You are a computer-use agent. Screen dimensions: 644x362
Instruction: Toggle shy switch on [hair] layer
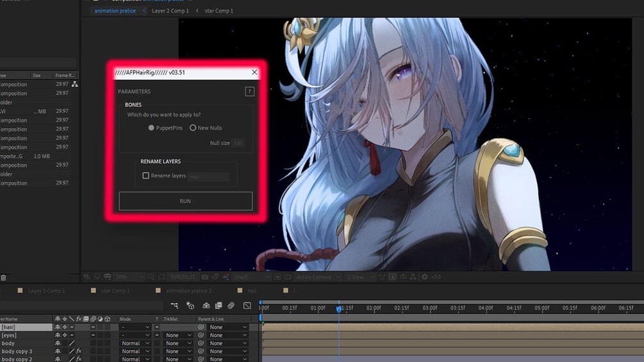click(58, 327)
